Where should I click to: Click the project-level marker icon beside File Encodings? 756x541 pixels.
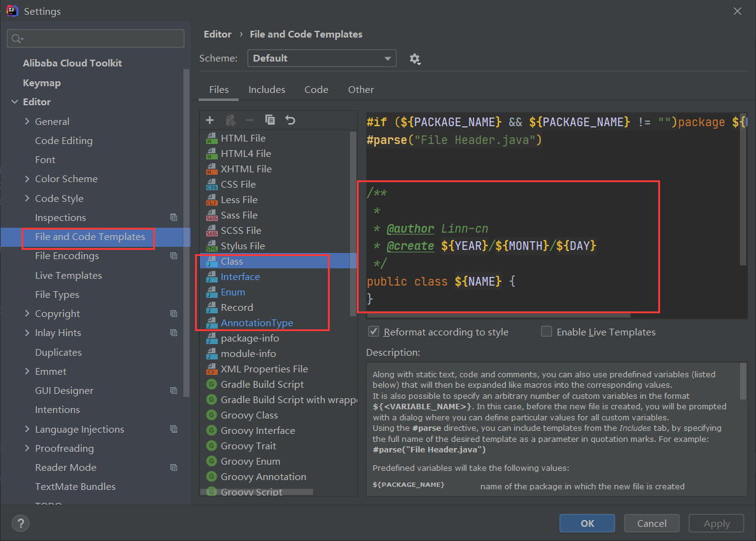pyautogui.click(x=173, y=256)
